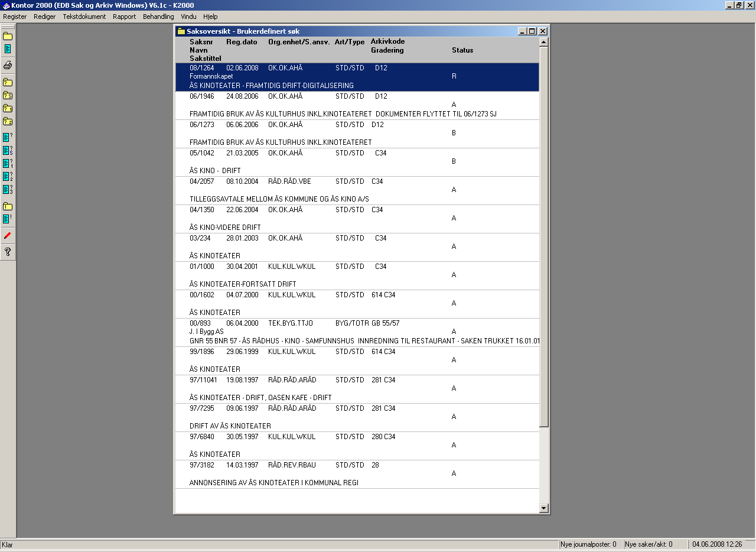Click the Reg.dato column header
The height and width of the screenshot is (552, 756).
242,42
